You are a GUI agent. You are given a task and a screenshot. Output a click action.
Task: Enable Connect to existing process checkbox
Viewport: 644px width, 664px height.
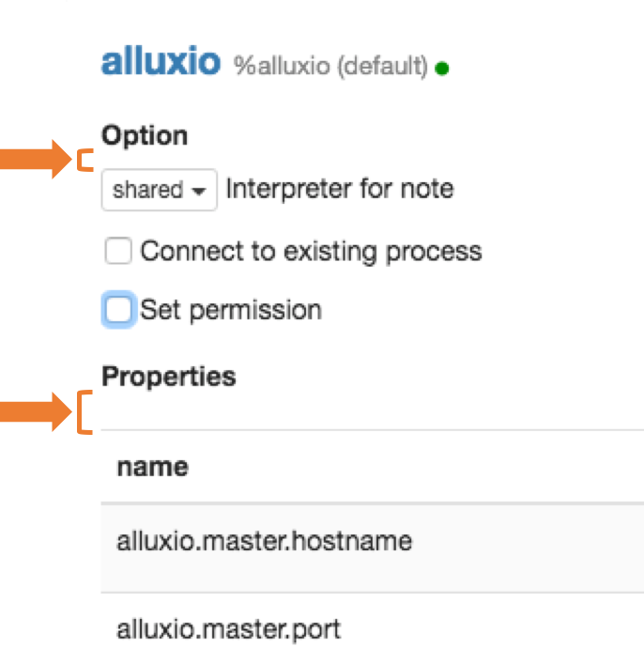[117, 252]
